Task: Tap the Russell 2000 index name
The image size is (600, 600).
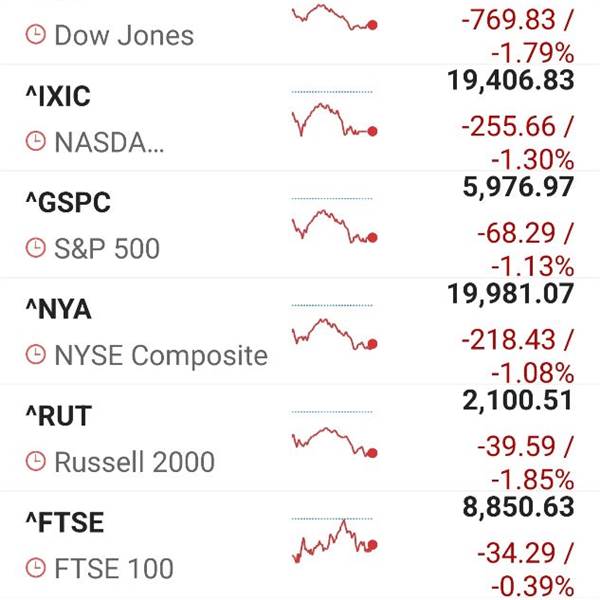Action: click(x=134, y=462)
